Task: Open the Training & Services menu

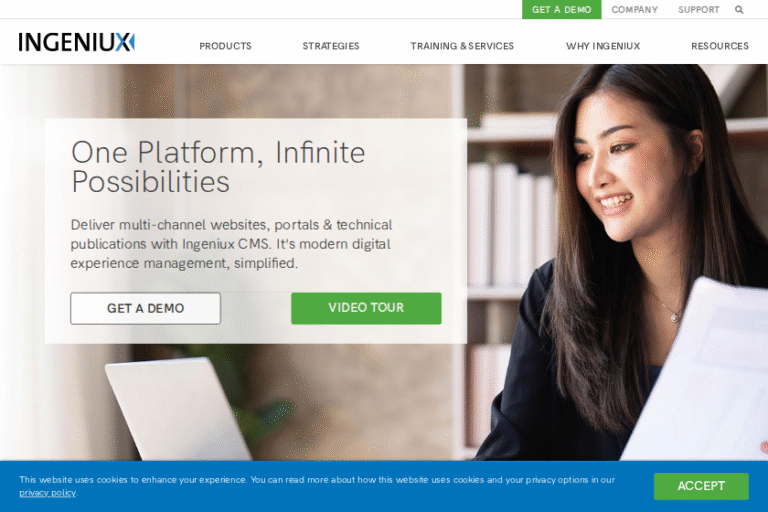Action: click(x=462, y=46)
